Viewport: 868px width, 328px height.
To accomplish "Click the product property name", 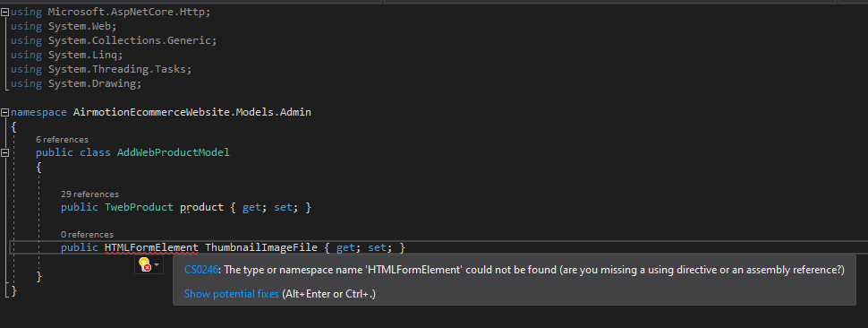I will (x=202, y=207).
